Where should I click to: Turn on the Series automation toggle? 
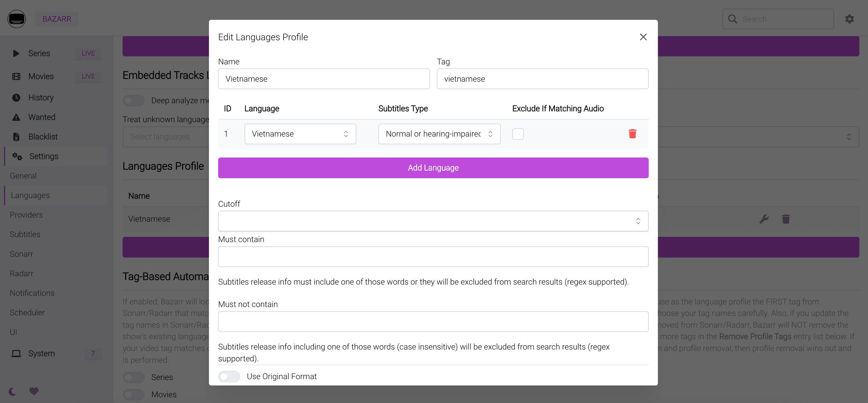(x=134, y=377)
